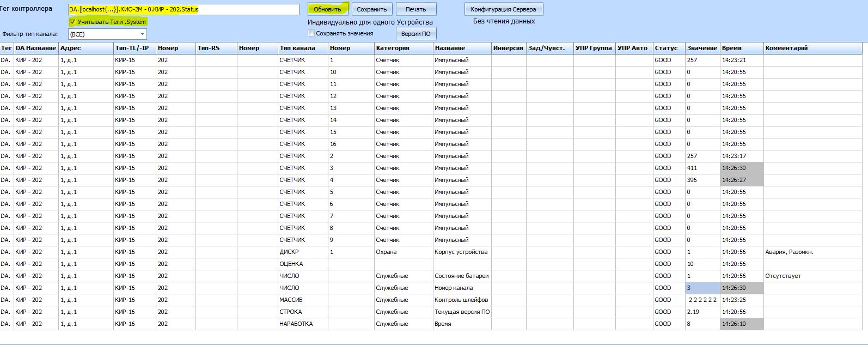
Task: Sort table by Тип канала column header
Action: pyautogui.click(x=297, y=48)
